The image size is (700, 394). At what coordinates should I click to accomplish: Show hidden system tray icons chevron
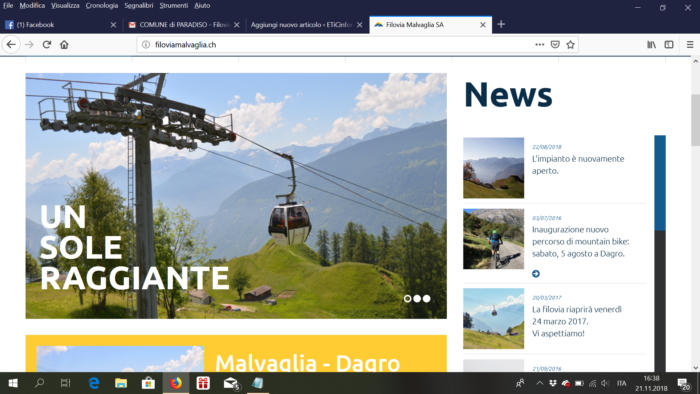(540, 383)
